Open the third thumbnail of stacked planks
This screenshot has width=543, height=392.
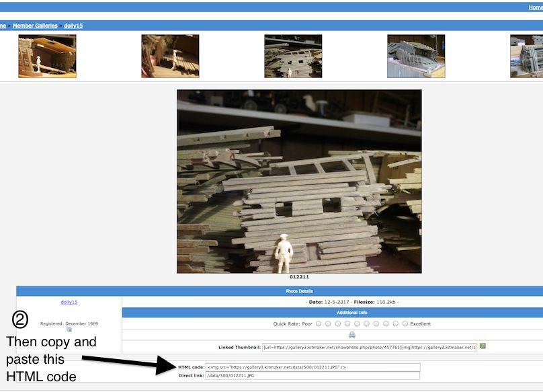pyautogui.click(x=293, y=56)
